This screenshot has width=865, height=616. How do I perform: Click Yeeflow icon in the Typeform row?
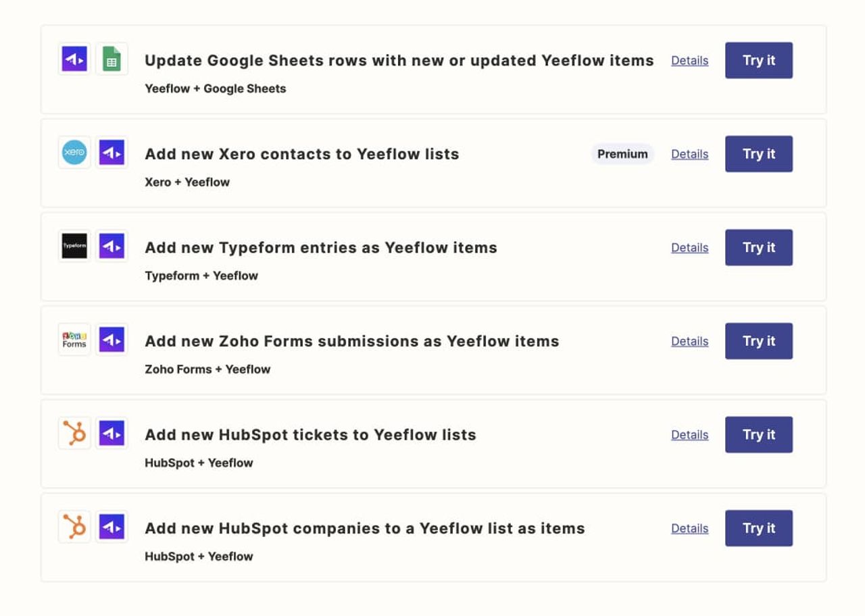point(112,246)
